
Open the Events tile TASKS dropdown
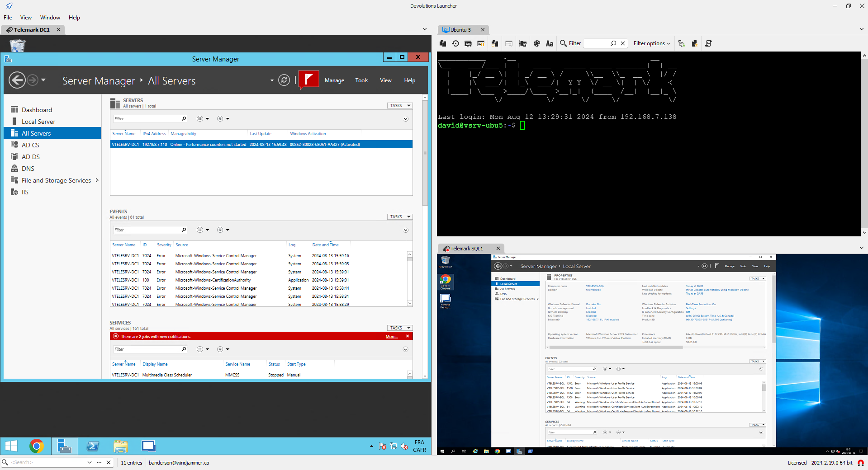400,216
